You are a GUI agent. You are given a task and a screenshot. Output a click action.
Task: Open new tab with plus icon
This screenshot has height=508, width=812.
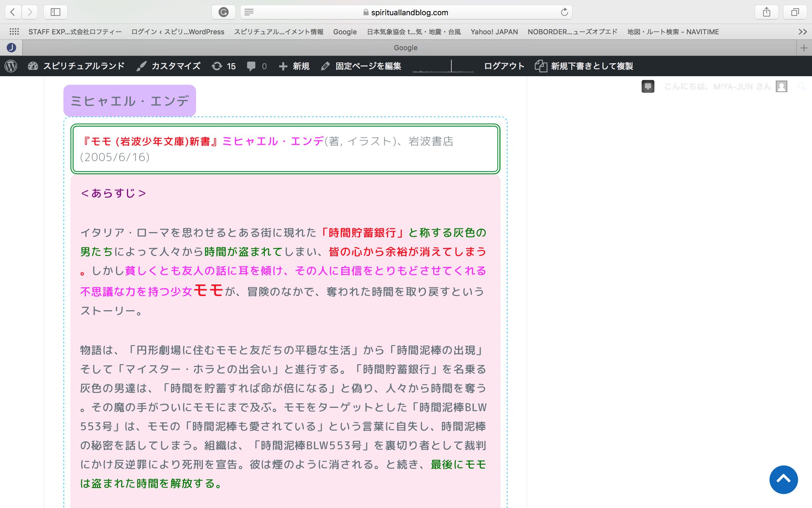(804, 48)
